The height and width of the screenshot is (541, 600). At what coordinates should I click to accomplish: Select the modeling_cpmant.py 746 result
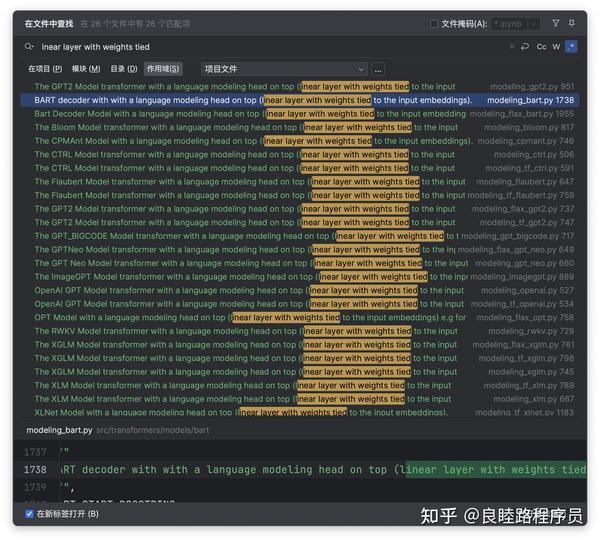click(300, 141)
